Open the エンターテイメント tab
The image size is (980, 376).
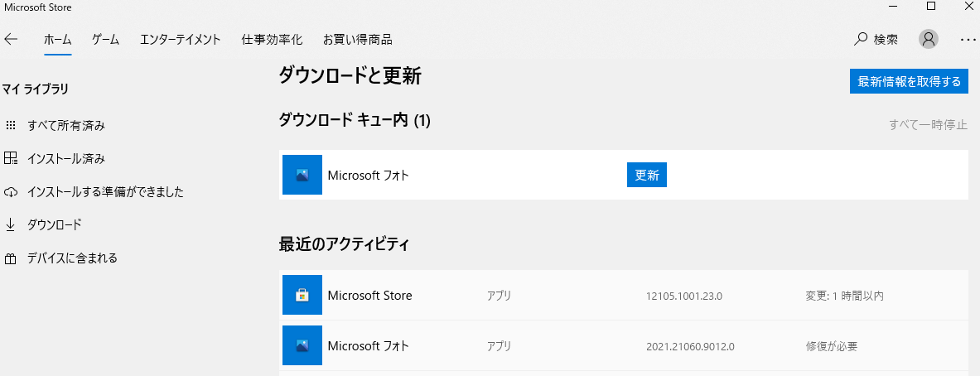click(180, 40)
